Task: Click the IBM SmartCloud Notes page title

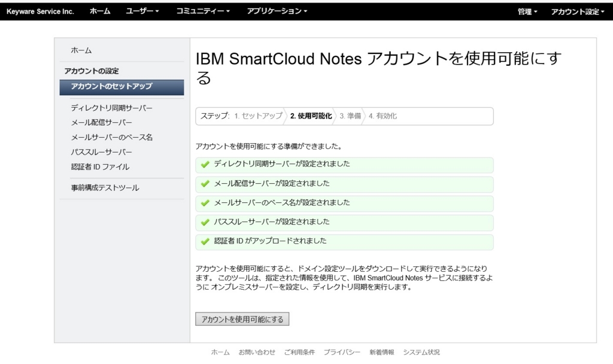Action: (x=379, y=68)
